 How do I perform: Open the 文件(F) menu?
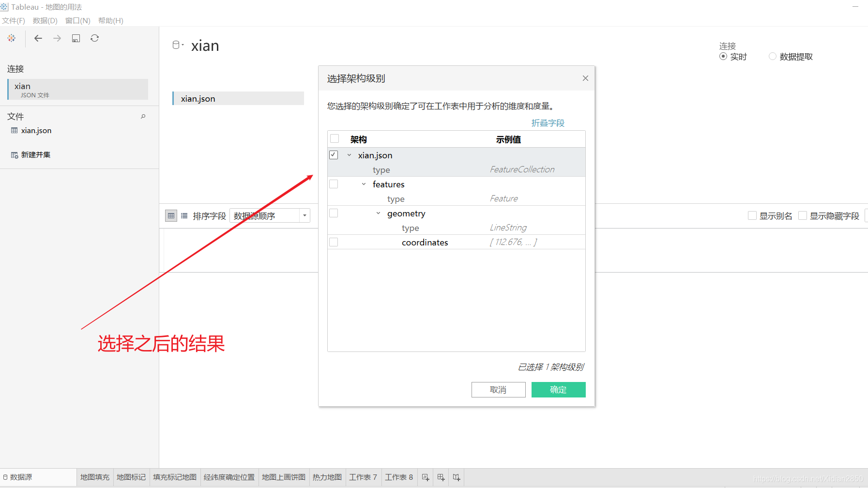(14, 20)
